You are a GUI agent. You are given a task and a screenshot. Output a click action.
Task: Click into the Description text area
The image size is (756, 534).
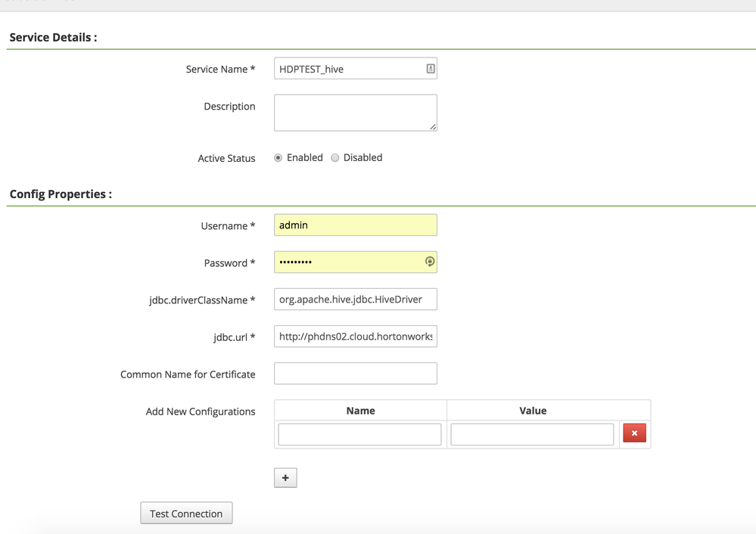click(x=355, y=112)
